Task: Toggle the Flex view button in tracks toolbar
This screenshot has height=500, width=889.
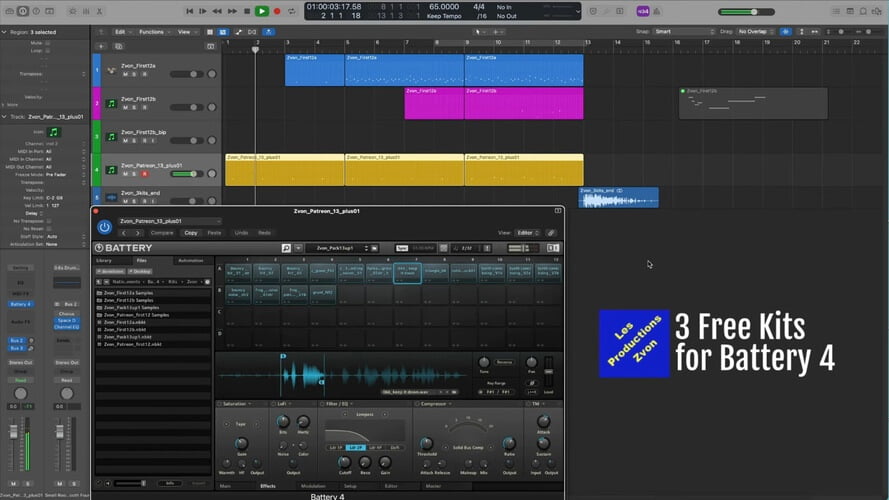Action: point(252,32)
